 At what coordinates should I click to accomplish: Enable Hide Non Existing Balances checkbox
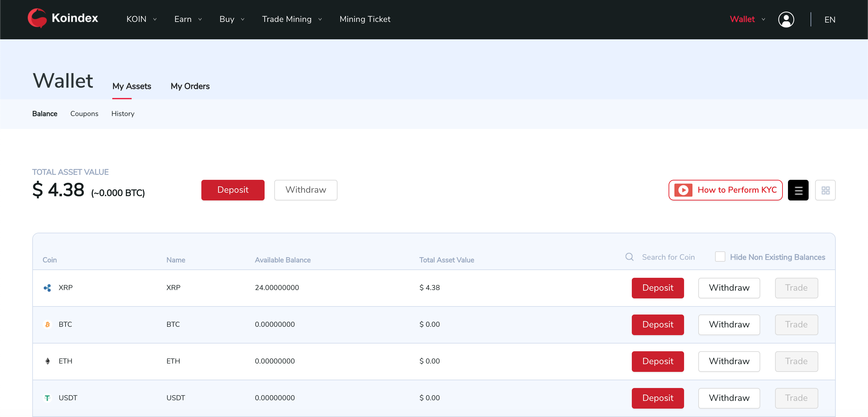(x=720, y=257)
